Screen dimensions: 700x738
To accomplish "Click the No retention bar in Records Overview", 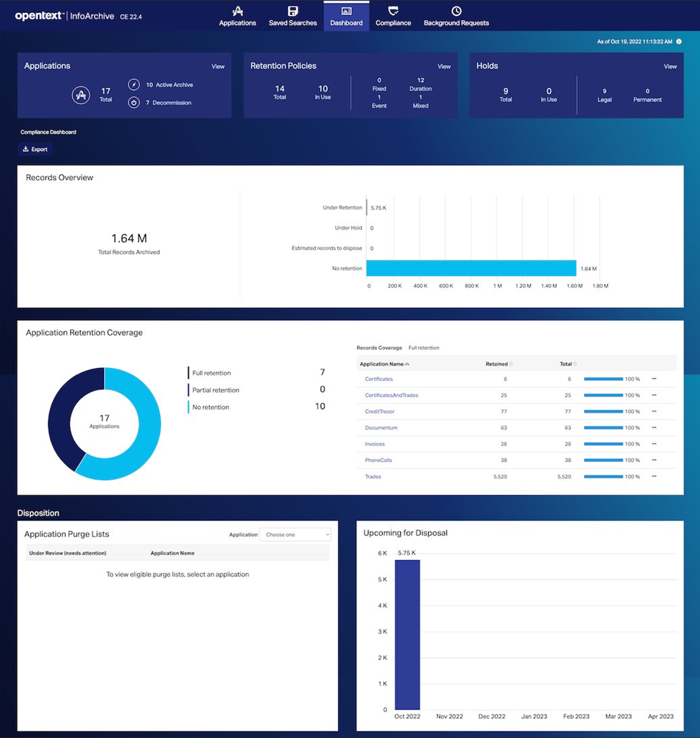I will [472, 268].
